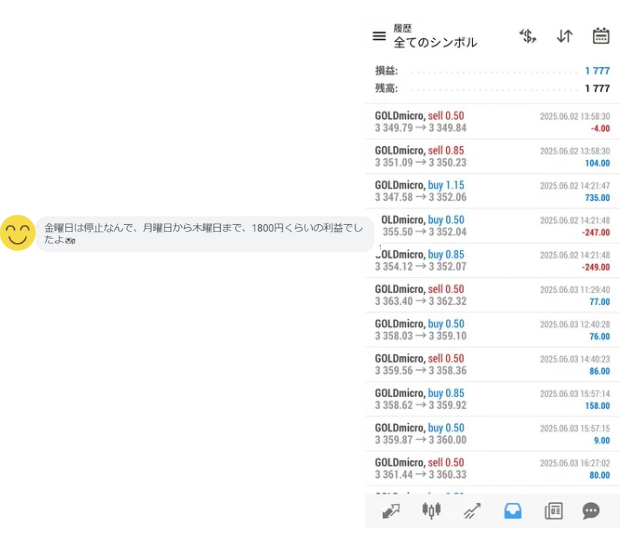The image size is (627, 542).
Task: Tap the trade row dated 2025.06.03 11:29:40
Action: (x=492, y=295)
